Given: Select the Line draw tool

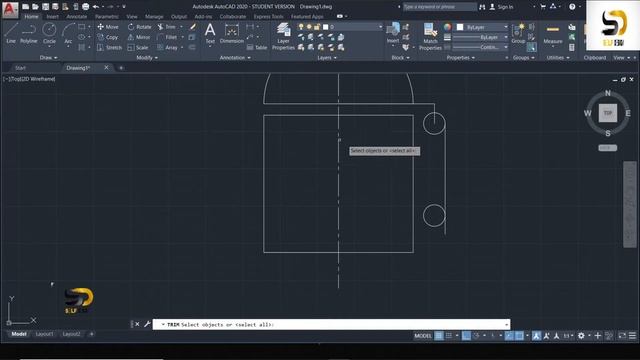Looking at the screenshot, I should click(x=11, y=33).
